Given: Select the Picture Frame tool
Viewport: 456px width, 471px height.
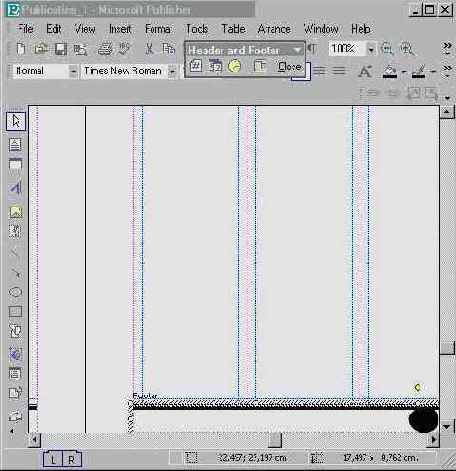Looking at the screenshot, I should pos(15,212).
